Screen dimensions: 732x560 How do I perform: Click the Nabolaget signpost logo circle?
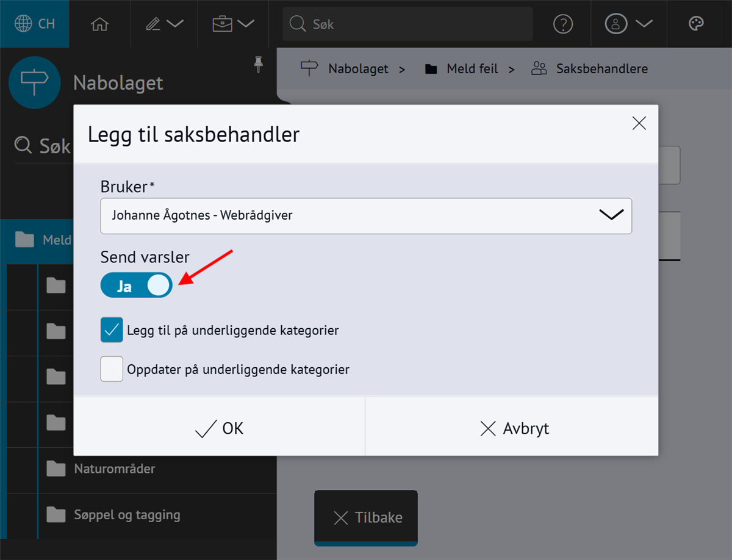[x=35, y=82]
